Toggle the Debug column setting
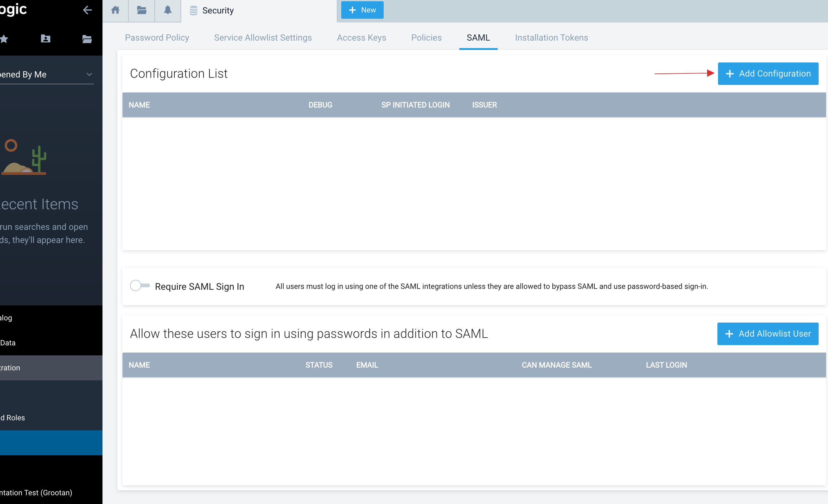 click(x=320, y=105)
